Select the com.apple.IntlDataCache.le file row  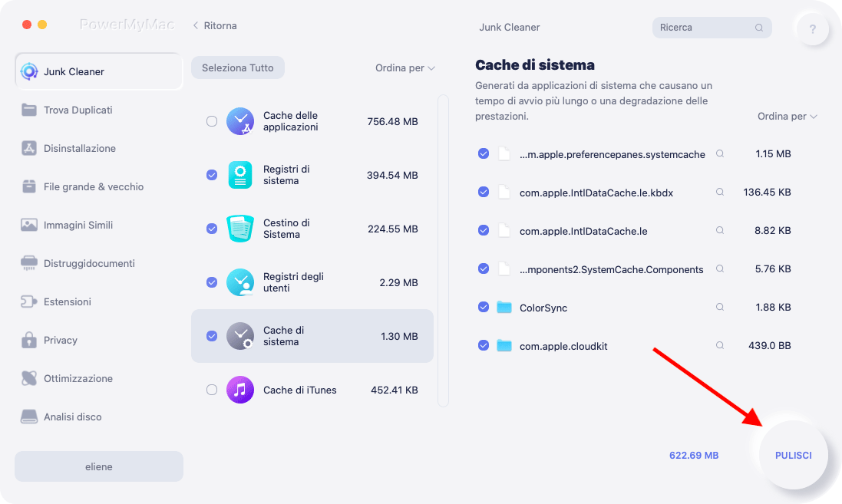pyautogui.click(x=634, y=231)
